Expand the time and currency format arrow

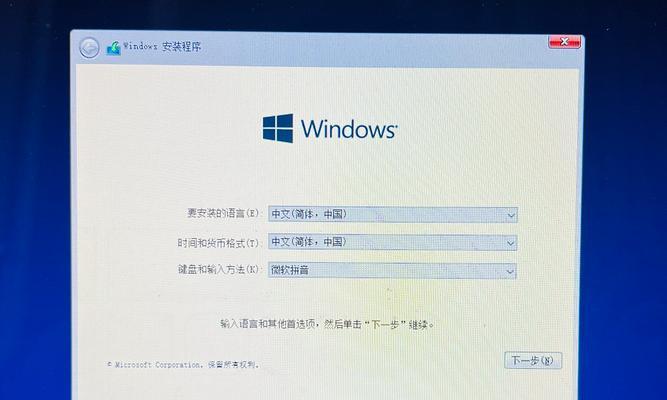[510, 243]
